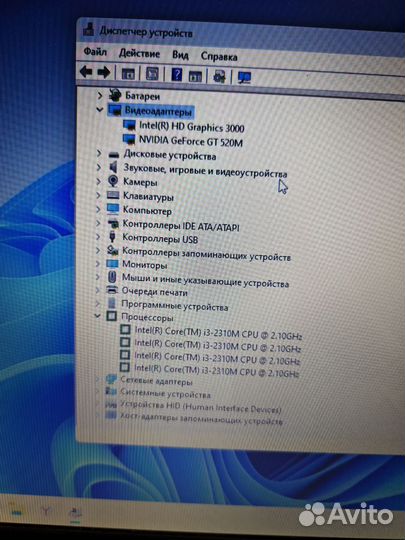Click the blue question mark Help icon

tap(176, 74)
